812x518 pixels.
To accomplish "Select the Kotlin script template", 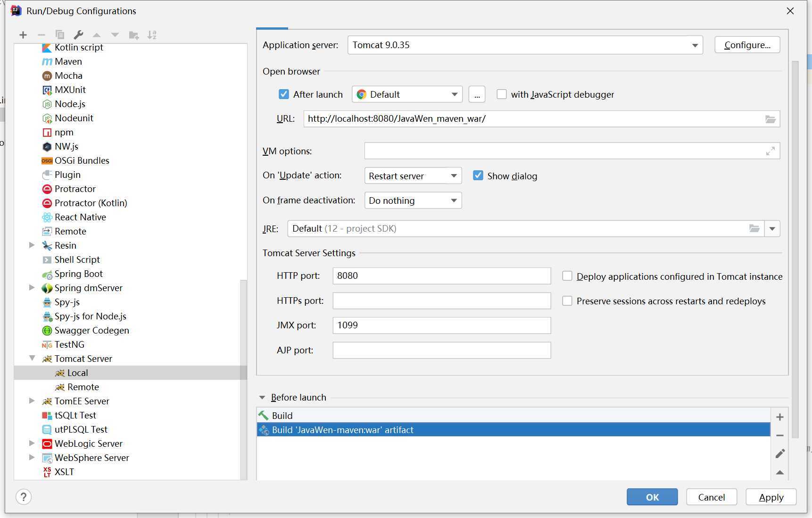I will (79, 47).
